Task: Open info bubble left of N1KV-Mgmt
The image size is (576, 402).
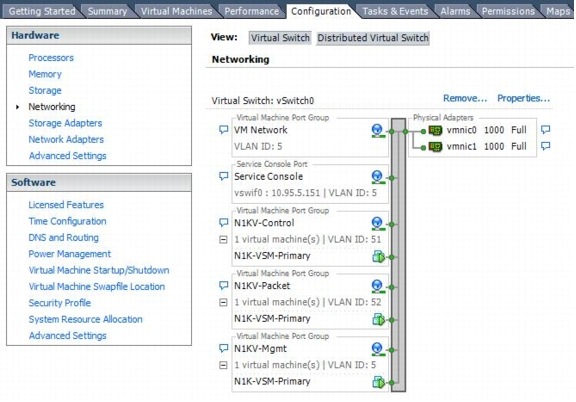Action: click(x=223, y=348)
